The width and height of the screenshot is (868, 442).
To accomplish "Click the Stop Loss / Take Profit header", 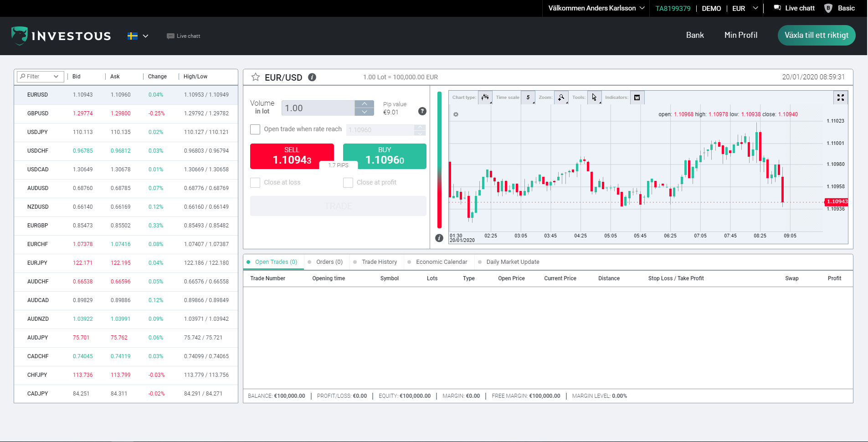I will click(676, 278).
